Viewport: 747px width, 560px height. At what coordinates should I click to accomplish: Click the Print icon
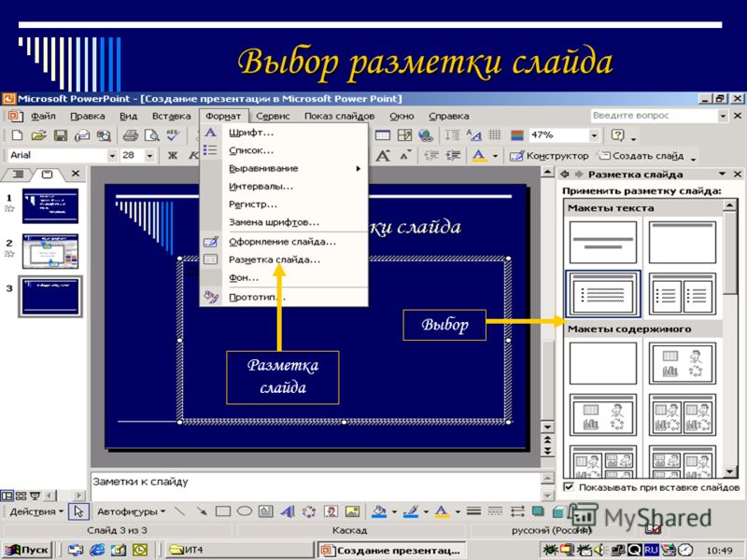(130, 135)
